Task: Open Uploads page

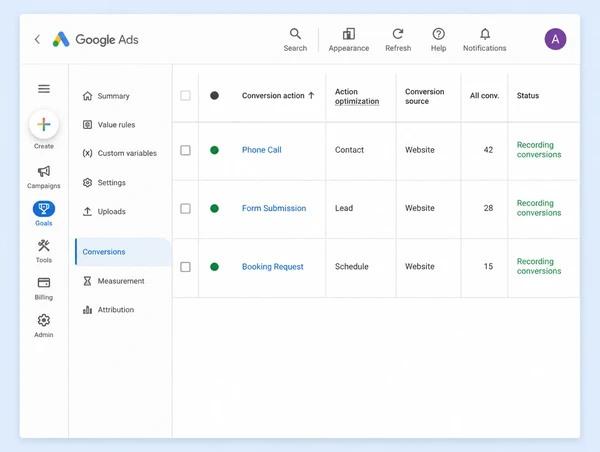Action: coord(104,211)
